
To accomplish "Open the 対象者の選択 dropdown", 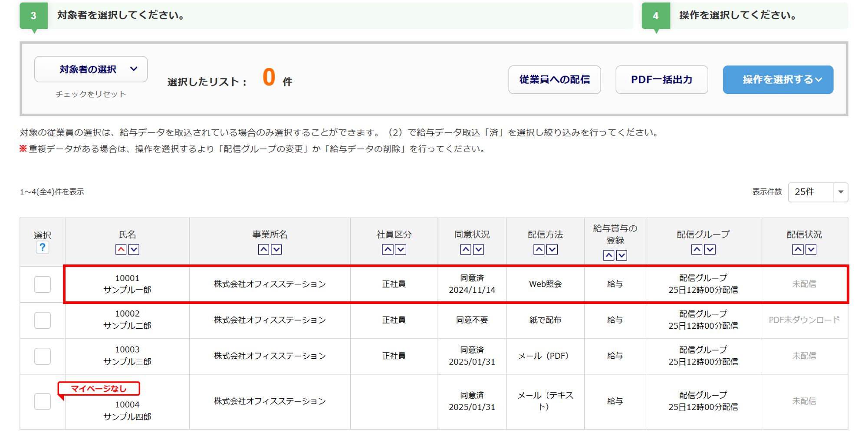I will coord(91,69).
